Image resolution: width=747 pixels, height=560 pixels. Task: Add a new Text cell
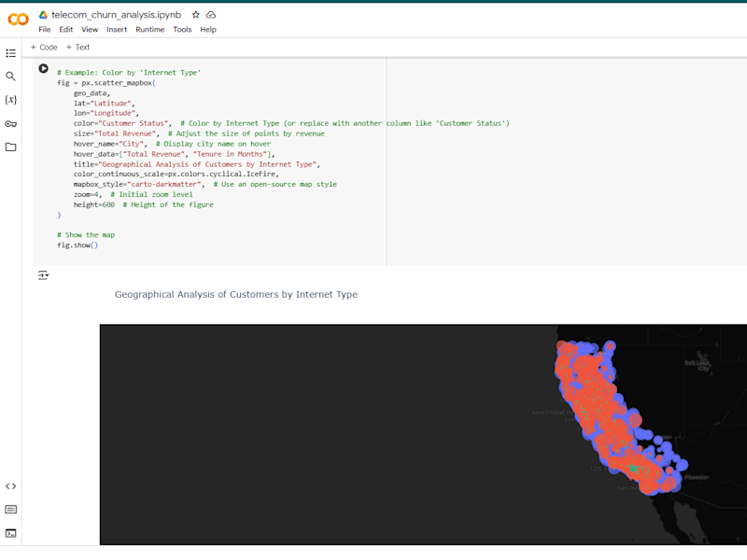(78, 48)
